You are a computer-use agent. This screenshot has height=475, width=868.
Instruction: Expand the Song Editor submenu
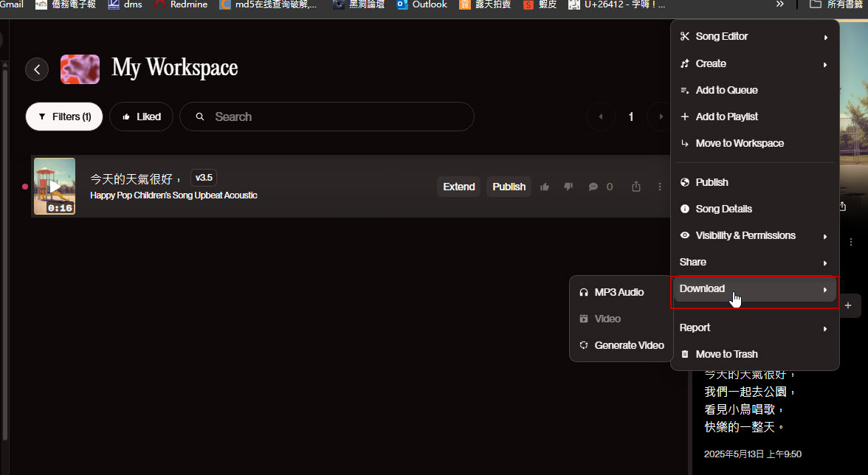coord(754,37)
